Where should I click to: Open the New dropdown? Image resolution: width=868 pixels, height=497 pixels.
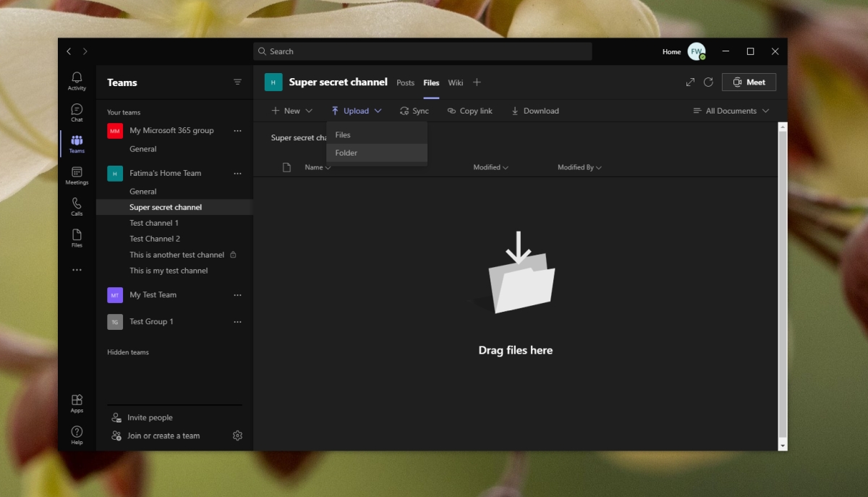(x=292, y=111)
